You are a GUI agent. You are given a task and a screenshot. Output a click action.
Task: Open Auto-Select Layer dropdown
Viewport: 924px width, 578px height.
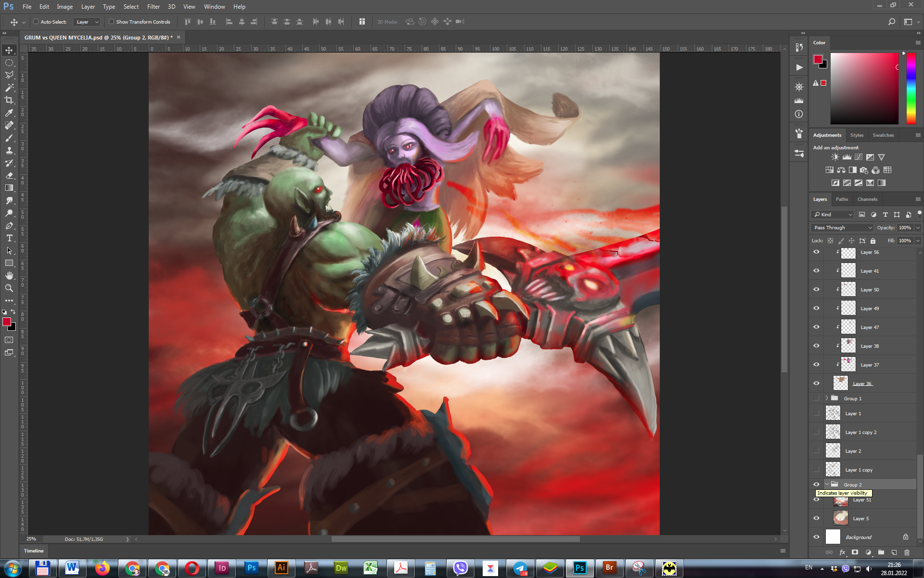pos(87,22)
